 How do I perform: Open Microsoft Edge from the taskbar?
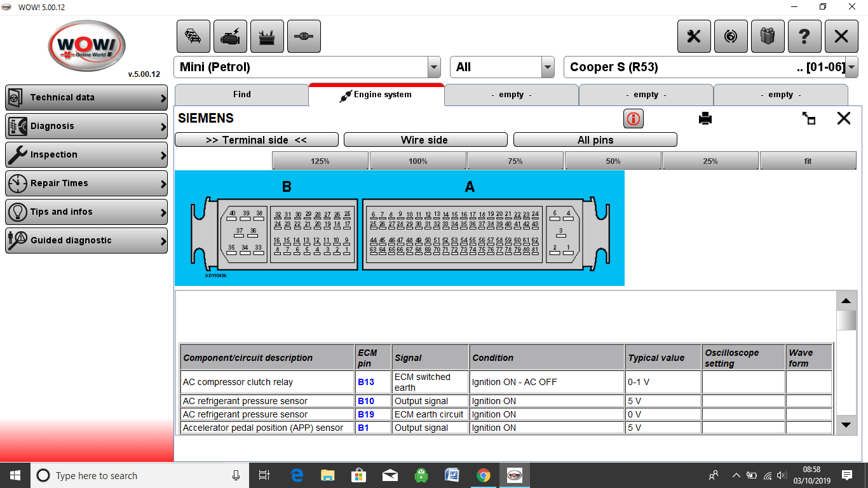point(296,475)
